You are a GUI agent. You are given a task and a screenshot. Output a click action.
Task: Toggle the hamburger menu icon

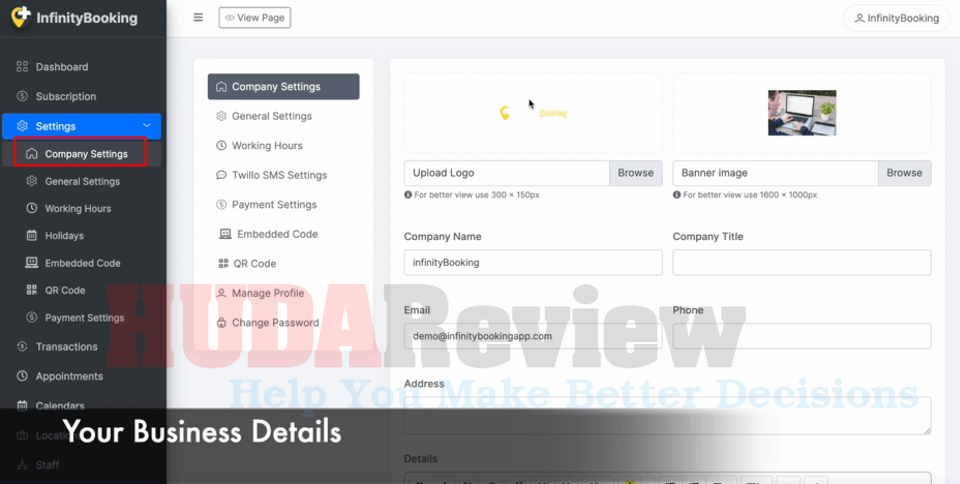click(x=198, y=18)
